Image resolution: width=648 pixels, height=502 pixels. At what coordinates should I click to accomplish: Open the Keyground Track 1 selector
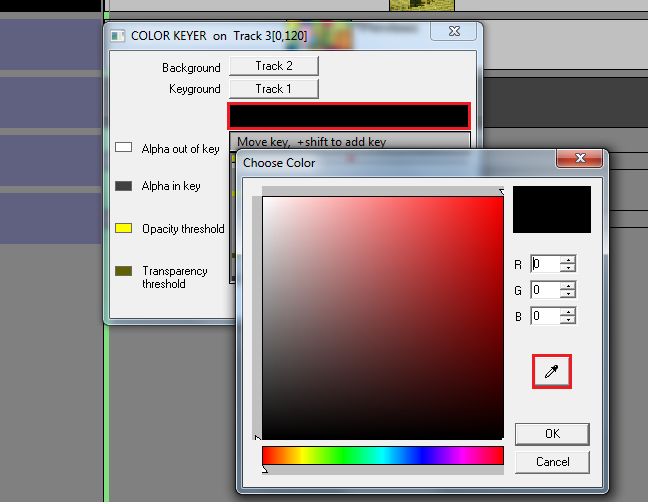pos(274,89)
